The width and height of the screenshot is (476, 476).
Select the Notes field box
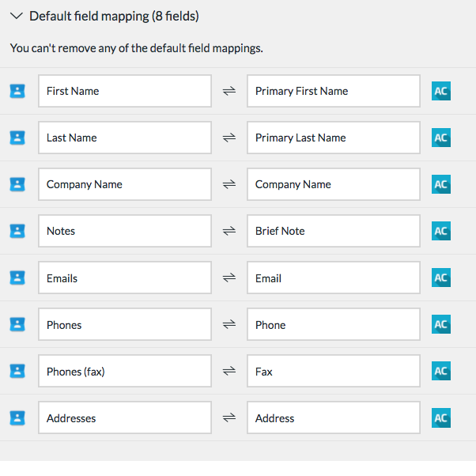click(x=125, y=231)
